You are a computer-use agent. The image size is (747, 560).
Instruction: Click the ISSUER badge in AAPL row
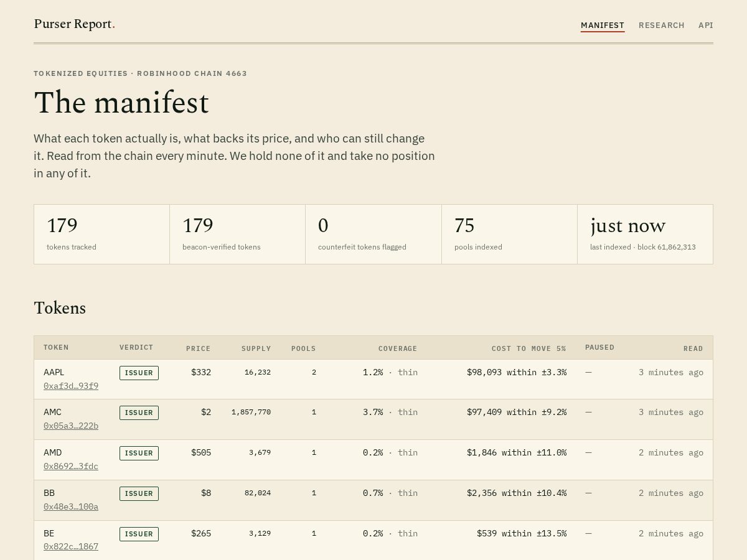point(139,373)
